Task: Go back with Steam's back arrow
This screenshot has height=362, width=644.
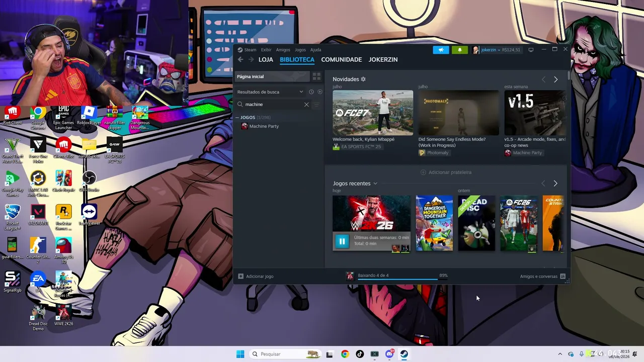Action: (240, 59)
